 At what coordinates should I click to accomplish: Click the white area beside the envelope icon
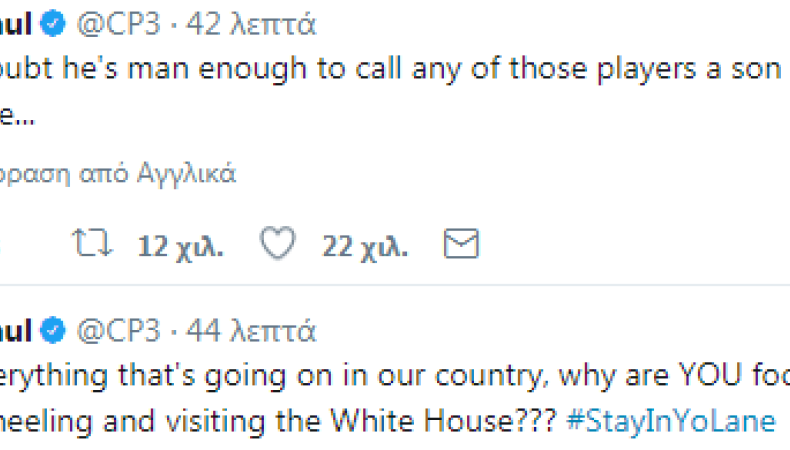pyautogui.click(x=630, y=244)
